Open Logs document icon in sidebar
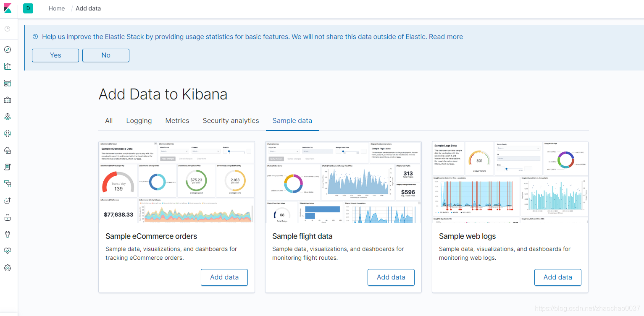 [x=8, y=167]
